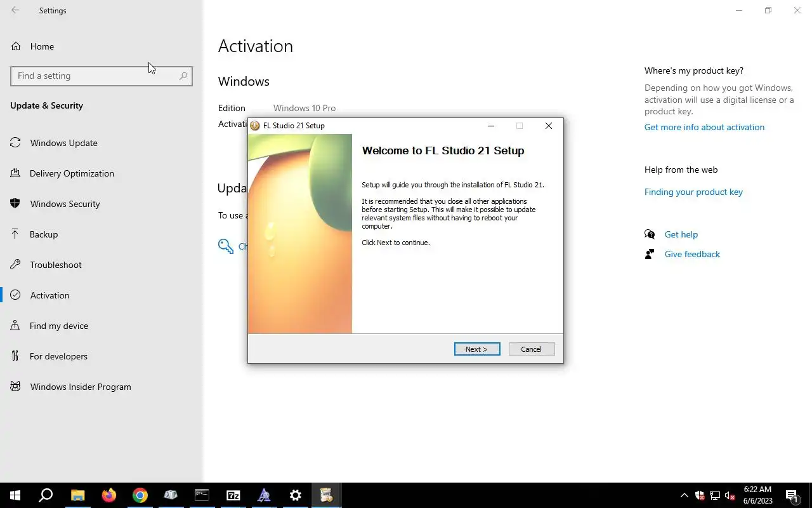Click the Windows Insider Program cat icon
Screen dimensions: 812x508
[15, 387]
